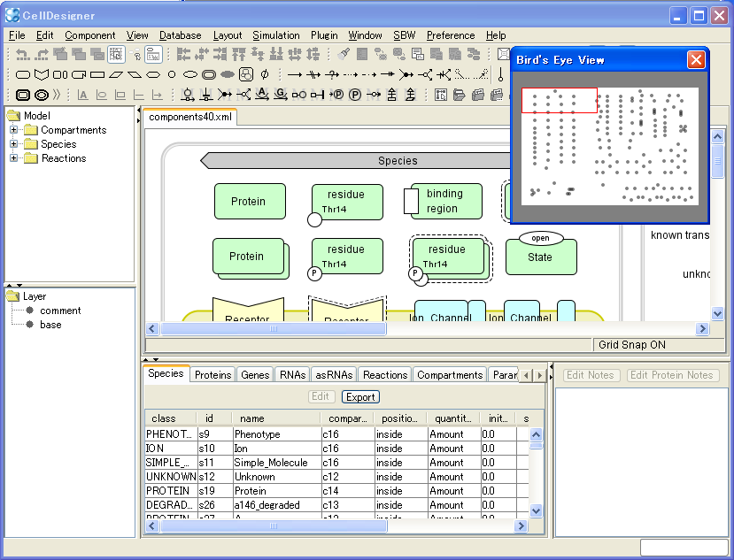The width and height of the screenshot is (734, 560).
Task: Click the Edit Notes button
Action: coord(590,375)
